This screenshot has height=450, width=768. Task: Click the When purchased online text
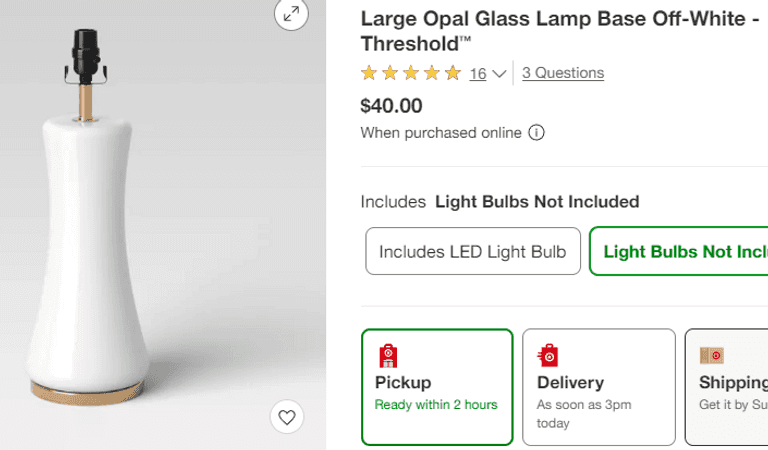click(441, 133)
